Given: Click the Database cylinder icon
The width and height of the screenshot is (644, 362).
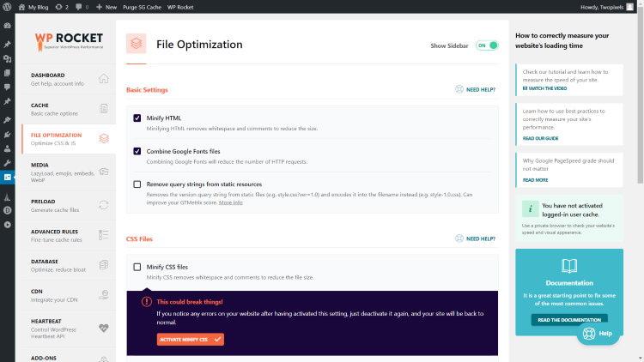Looking at the screenshot, I should click(104, 265).
